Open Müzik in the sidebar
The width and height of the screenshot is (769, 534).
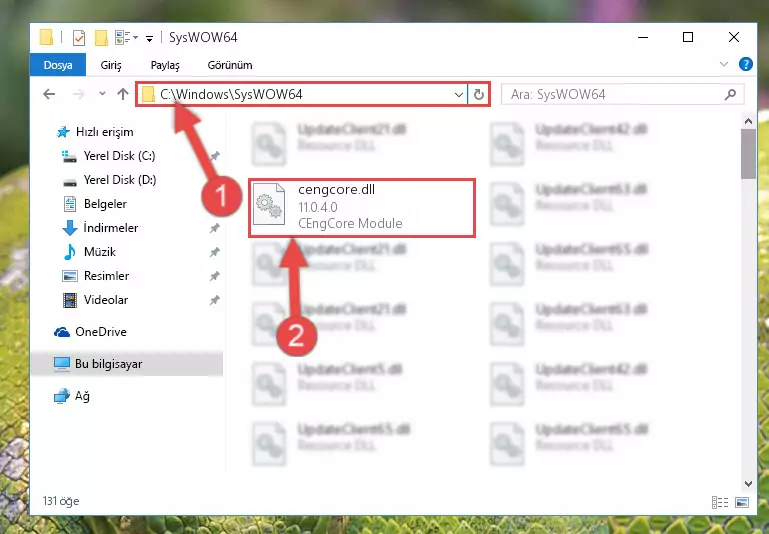(100, 252)
